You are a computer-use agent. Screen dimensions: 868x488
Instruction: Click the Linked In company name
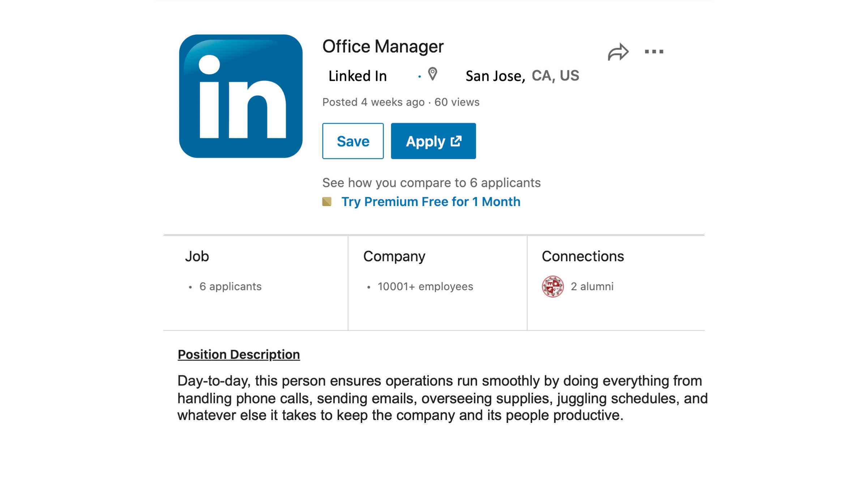point(358,76)
